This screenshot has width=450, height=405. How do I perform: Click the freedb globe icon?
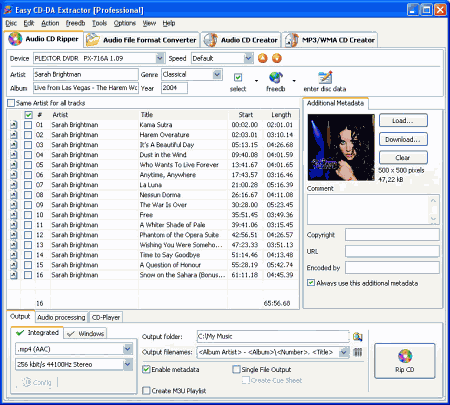tap(276, 78)
